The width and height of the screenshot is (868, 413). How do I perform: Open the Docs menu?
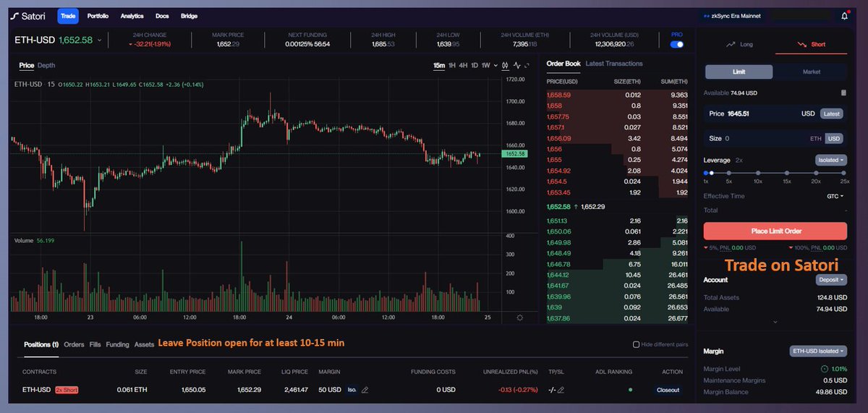point(162,16)
